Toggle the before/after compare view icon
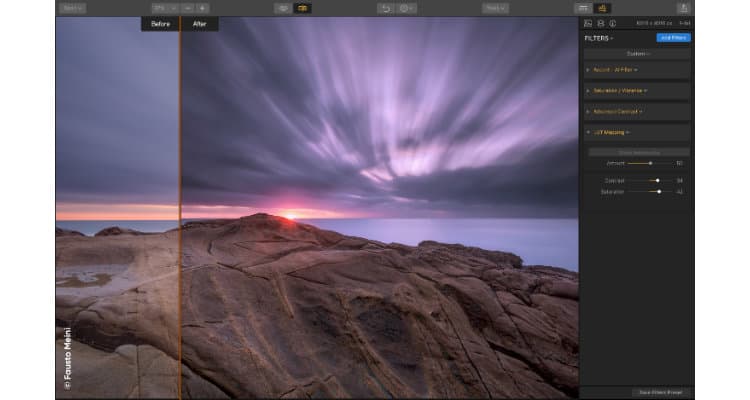 click(303, 8)
